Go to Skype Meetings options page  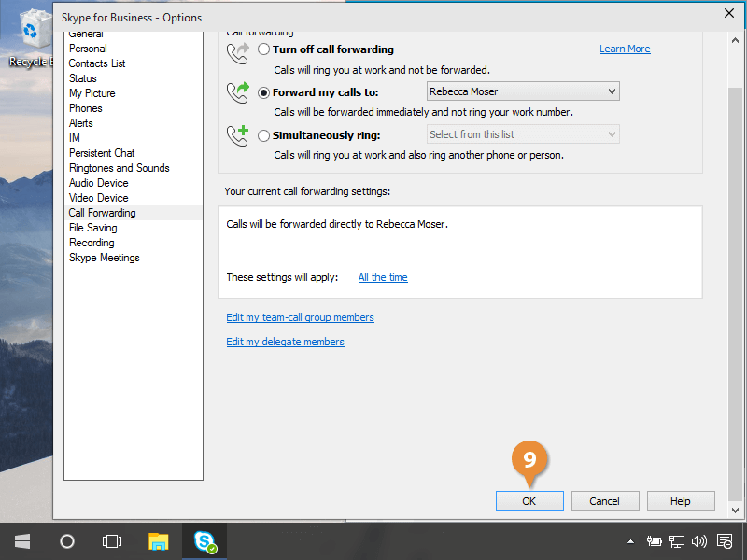click(104, 258)
